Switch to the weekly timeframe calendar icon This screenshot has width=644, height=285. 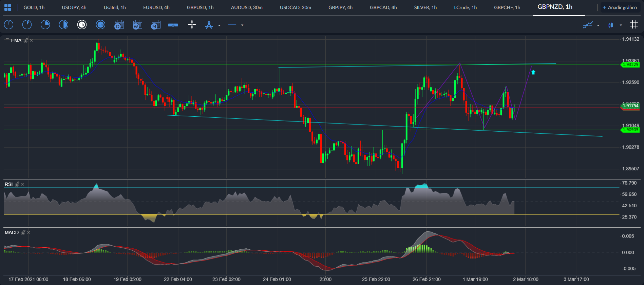137,25
